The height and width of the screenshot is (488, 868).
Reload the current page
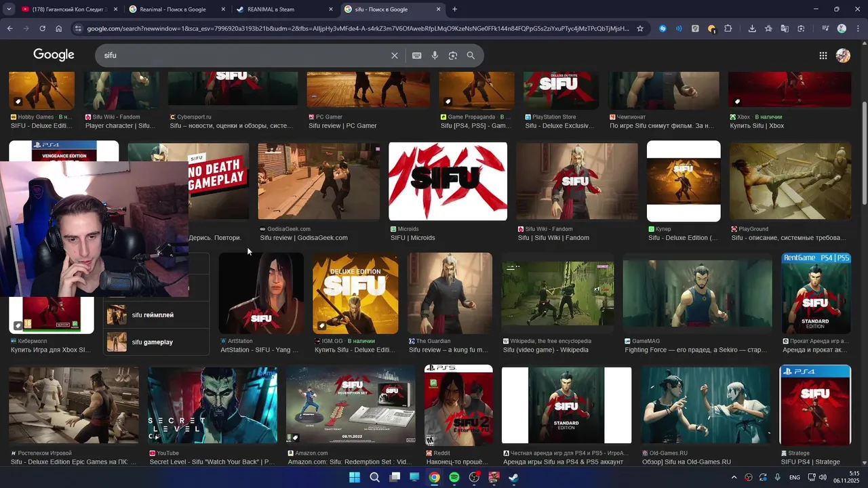42,28
